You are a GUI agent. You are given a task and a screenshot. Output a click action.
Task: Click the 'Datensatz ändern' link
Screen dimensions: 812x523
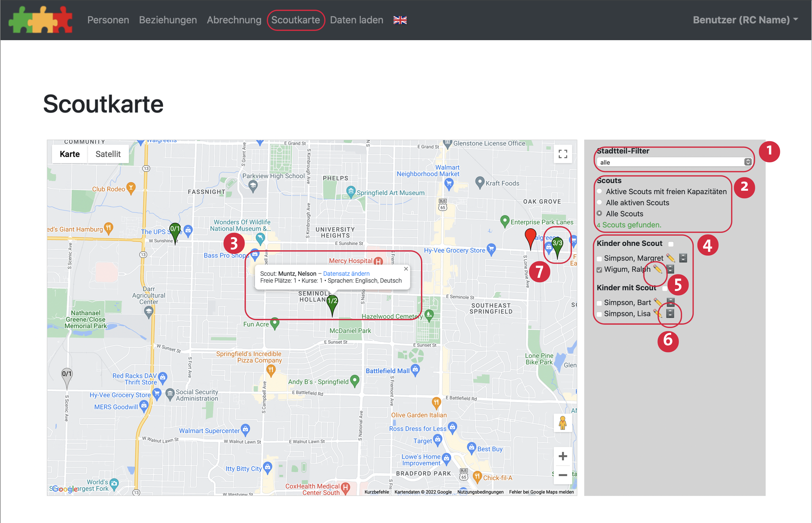[346, 273]
